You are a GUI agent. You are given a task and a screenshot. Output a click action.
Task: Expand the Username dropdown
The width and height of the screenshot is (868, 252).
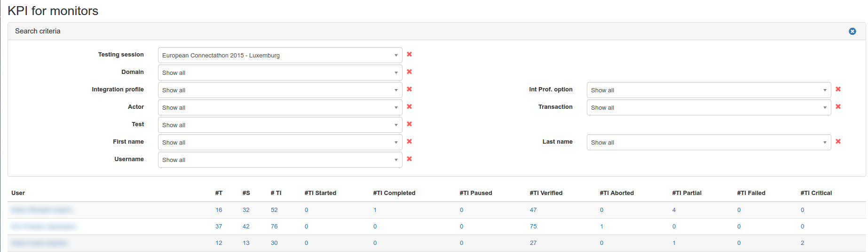pos(280,160)
